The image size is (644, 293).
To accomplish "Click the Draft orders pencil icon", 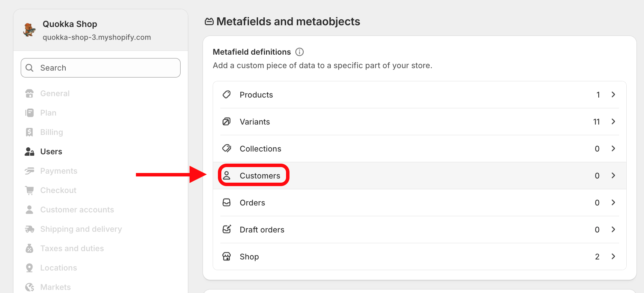I will pyautogui.click(x=227, y=229).
